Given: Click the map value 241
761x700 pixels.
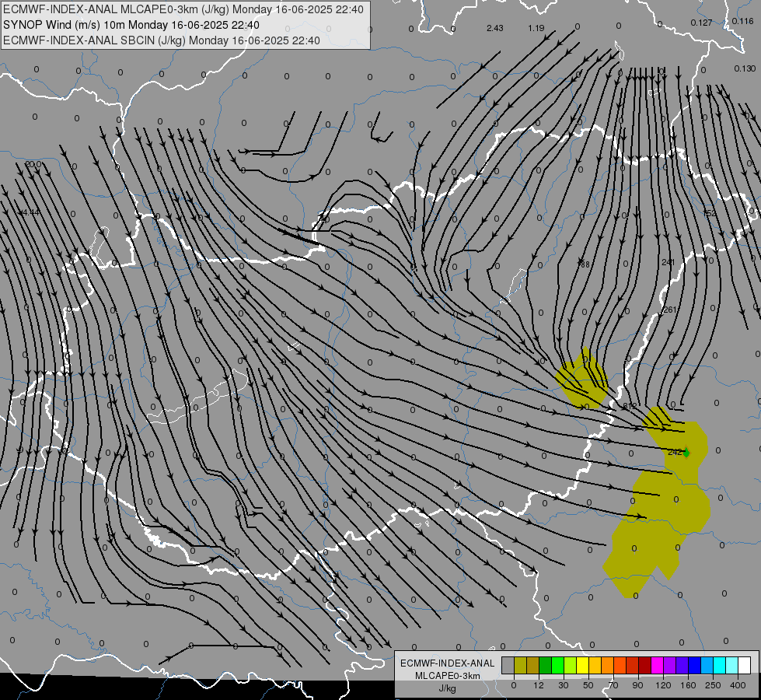Looking at the screenshot, I should click(x=668, y=262).
